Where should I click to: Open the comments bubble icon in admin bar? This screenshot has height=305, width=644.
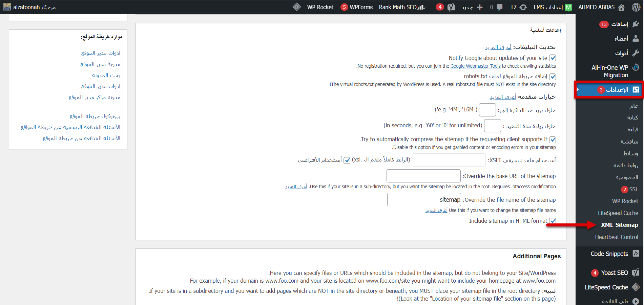pyautogui.click(x=499, y=7)
